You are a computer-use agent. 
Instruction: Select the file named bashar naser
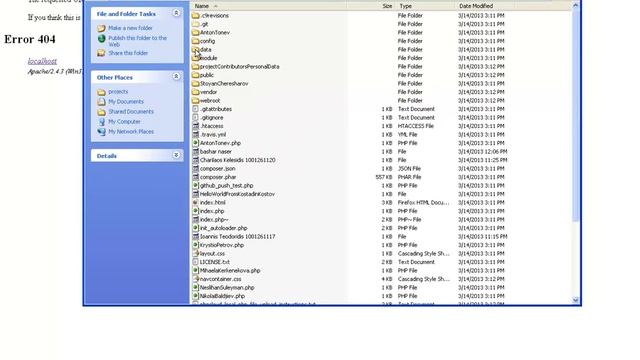(216, 151)
